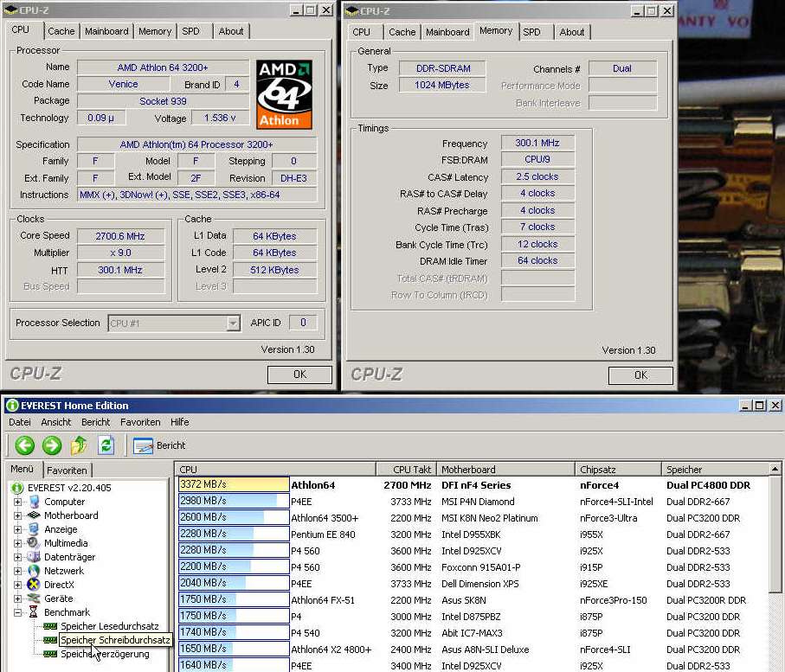Switch to Cache tab in left CPU-Z
The image size is (785, 672).
point(61,31)
